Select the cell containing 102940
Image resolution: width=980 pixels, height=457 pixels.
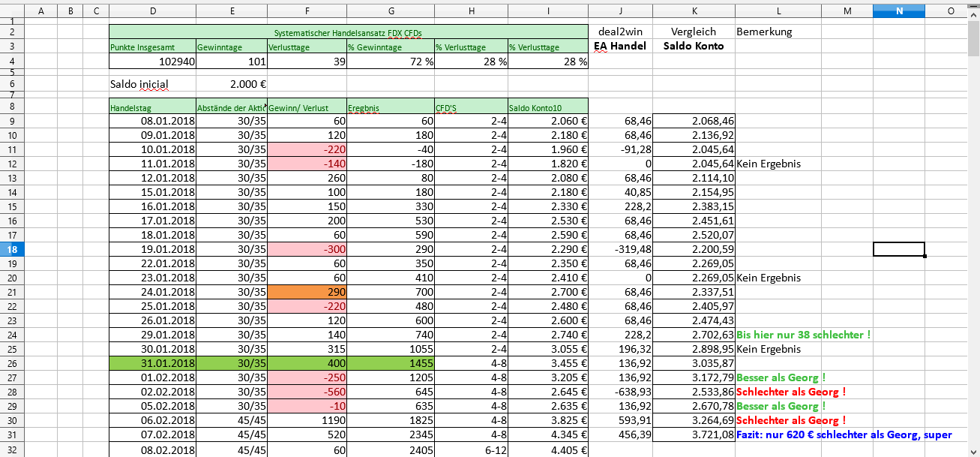(152, 62)
